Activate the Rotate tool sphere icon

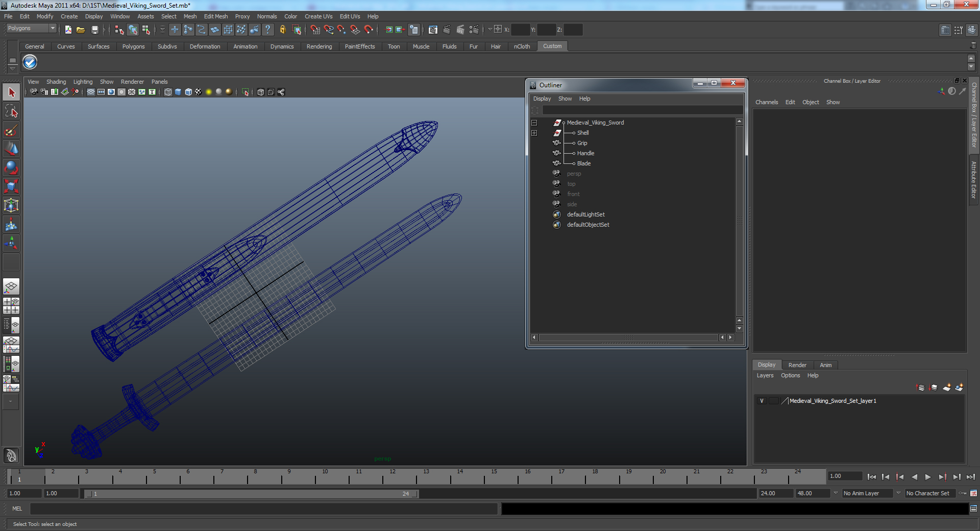click(x=11, y=167)
